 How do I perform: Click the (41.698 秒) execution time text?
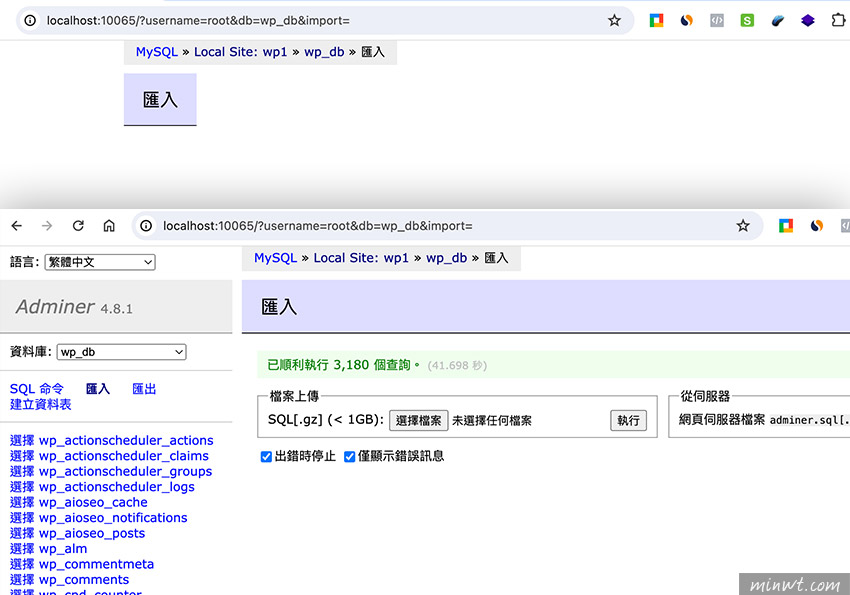(x=457, y=366)
